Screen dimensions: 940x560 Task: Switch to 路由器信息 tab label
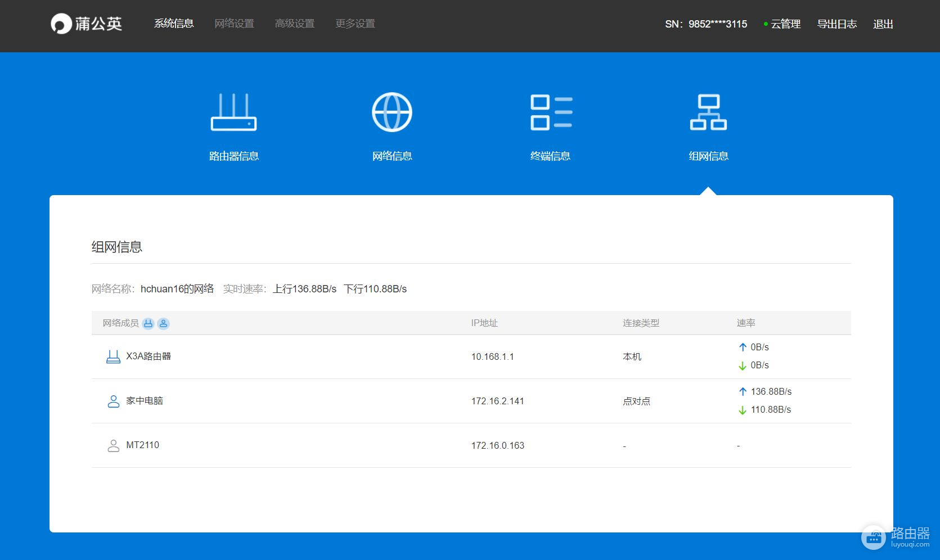point(233,156)
